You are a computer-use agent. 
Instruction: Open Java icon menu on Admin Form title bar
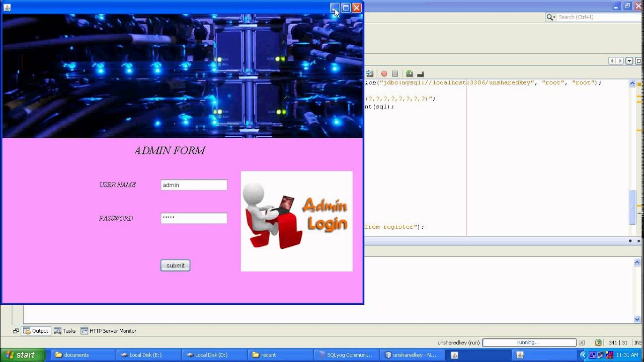tap(7, 8)
